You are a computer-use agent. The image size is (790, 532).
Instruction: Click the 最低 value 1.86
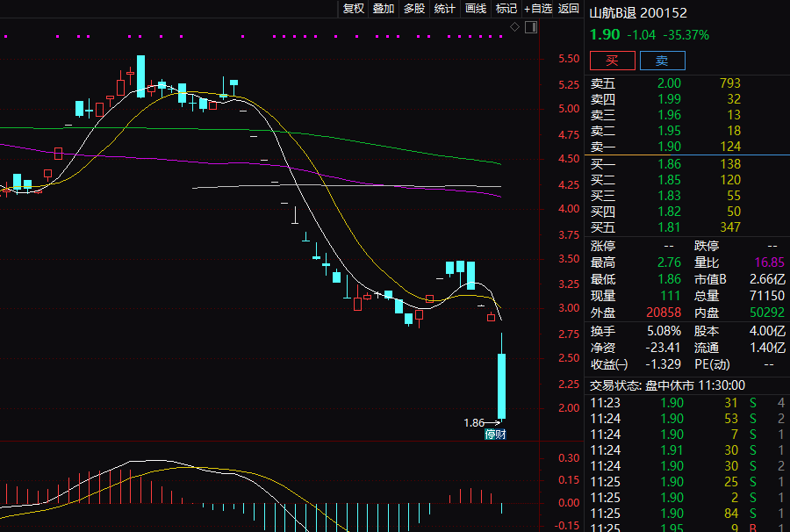coord(669,279)
